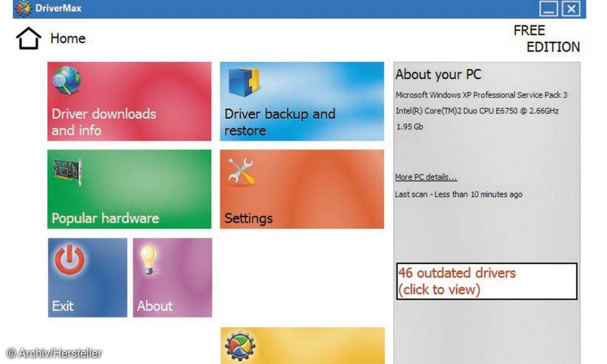Image resolution: width=607 pixels, height=364 pixels.
Task: Close the DriverMax window
Action: point(571,9)
